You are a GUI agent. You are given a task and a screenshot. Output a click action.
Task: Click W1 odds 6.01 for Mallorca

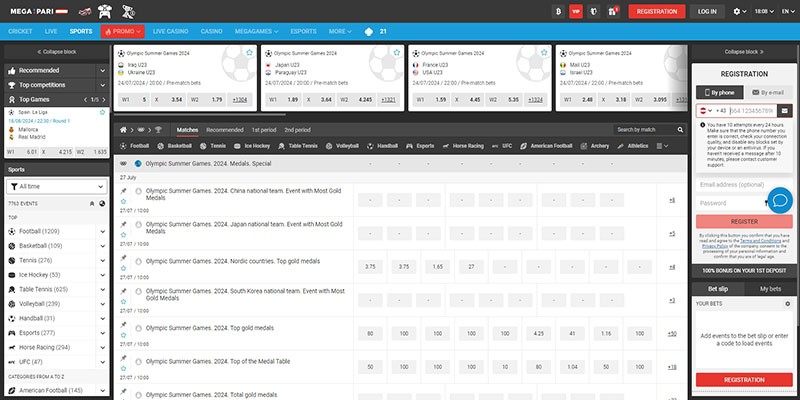[22, 152]
